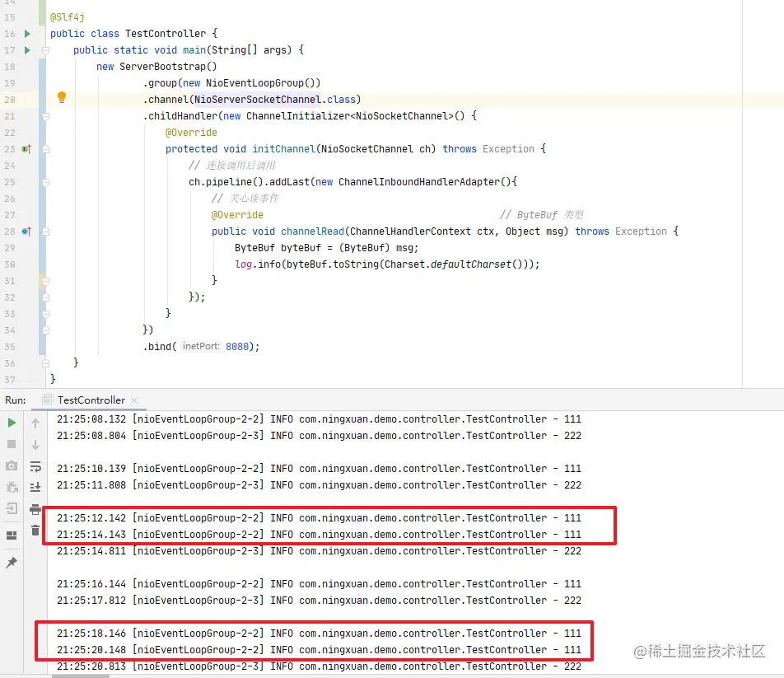Click the attach debugger bug icon
The image size is (784, 678).
12,487
